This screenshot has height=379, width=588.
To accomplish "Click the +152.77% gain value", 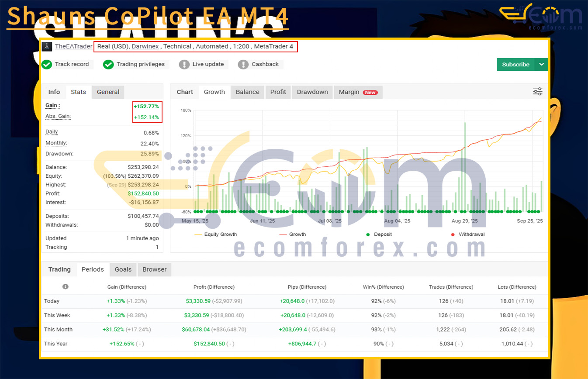I will click(146, 107).
